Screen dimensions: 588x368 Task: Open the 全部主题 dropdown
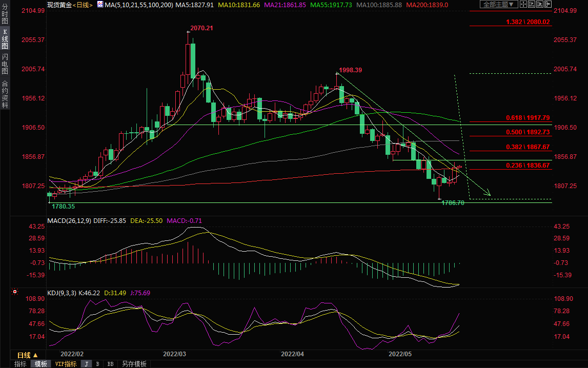[x=499, y=5]
